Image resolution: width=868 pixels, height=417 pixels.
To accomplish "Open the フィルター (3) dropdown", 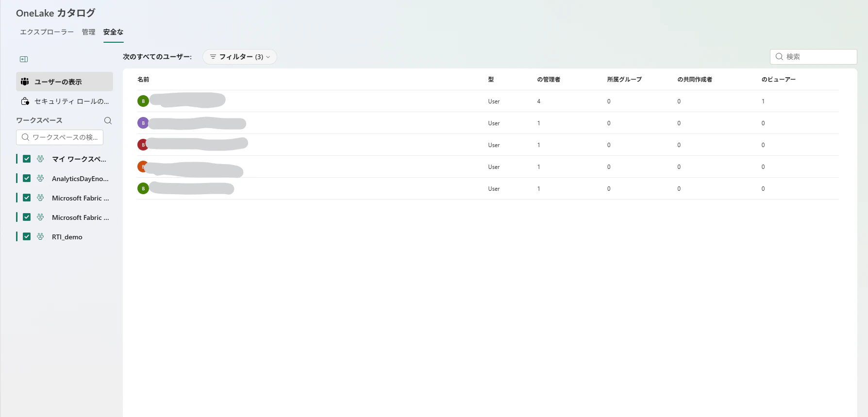I will (240, 57).
